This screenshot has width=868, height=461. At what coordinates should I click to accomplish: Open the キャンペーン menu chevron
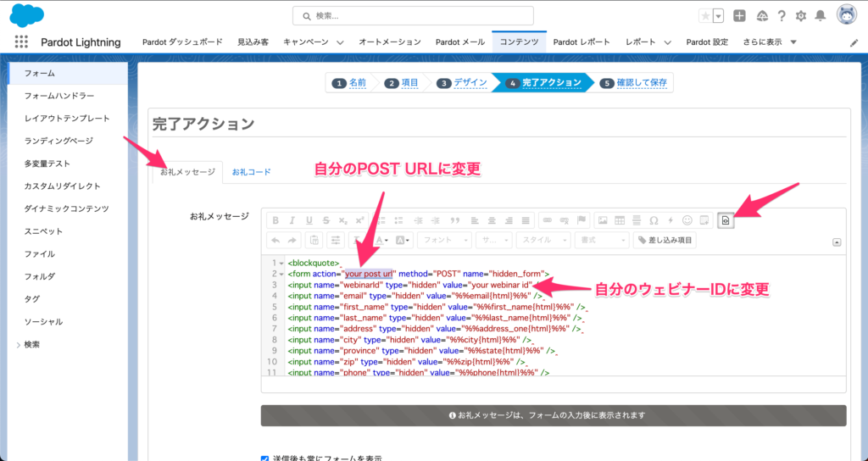click(x=340, y=42)
